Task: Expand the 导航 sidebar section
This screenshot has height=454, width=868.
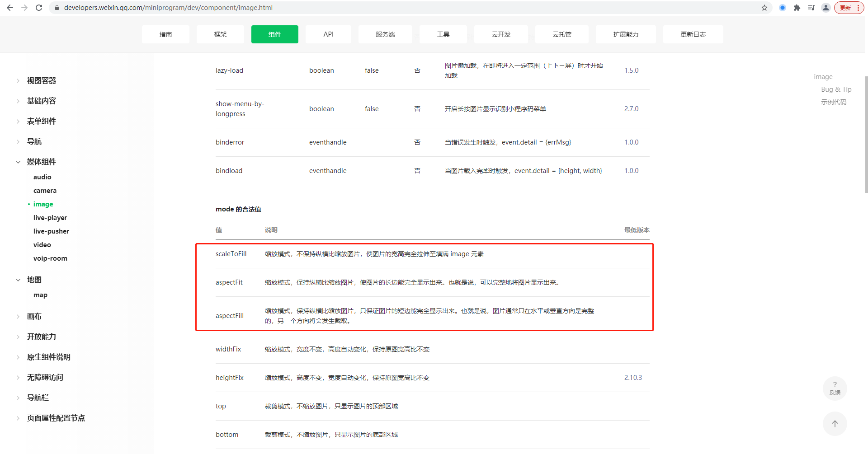Action: click(34, 142)
